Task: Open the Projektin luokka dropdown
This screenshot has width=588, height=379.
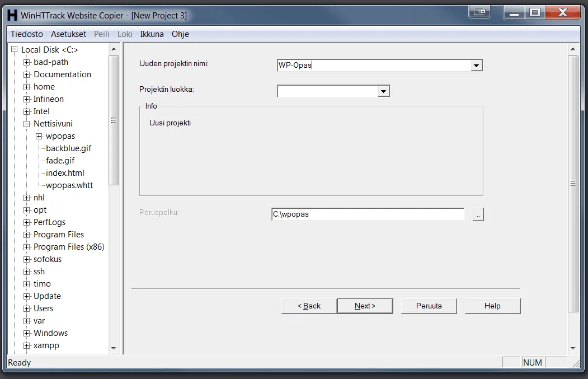Action: click(383, 91)
